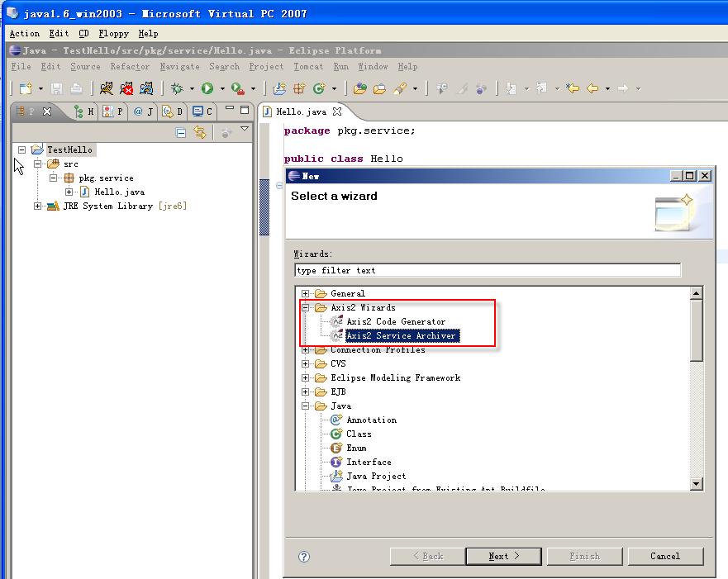Click the New wizard toolbar icon

(26, 88)
